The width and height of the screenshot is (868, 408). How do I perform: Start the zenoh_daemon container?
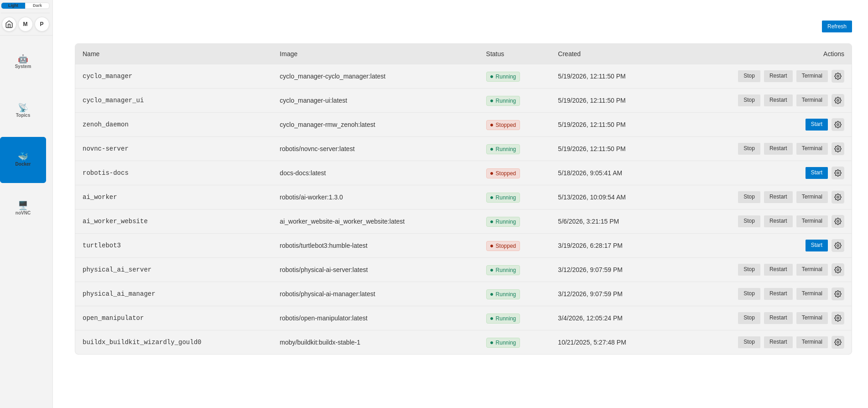click(x=816, y=125)
